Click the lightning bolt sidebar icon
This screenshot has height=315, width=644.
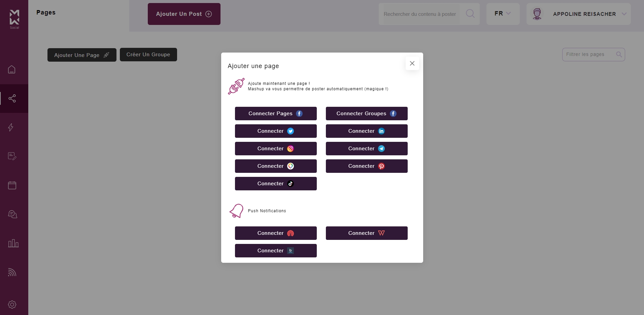(11, 127)
